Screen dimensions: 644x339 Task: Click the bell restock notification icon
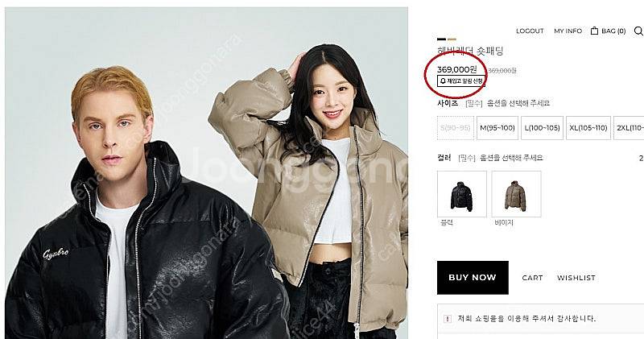point(443,81)
